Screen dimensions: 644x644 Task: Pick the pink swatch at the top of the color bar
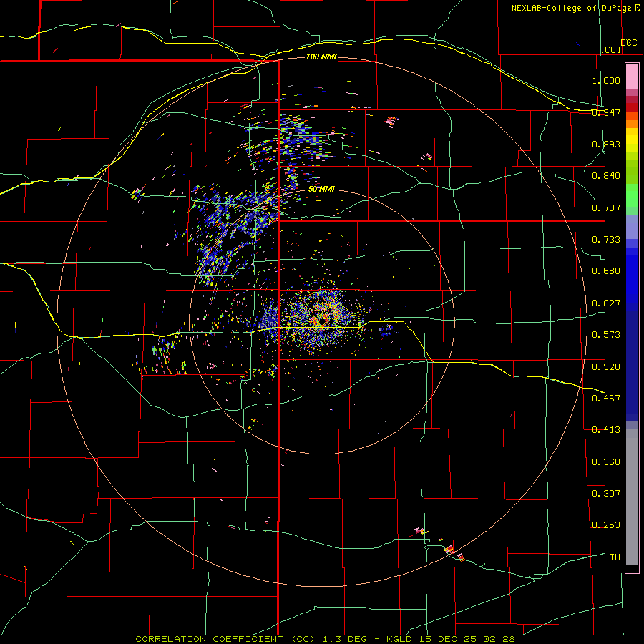632,77
